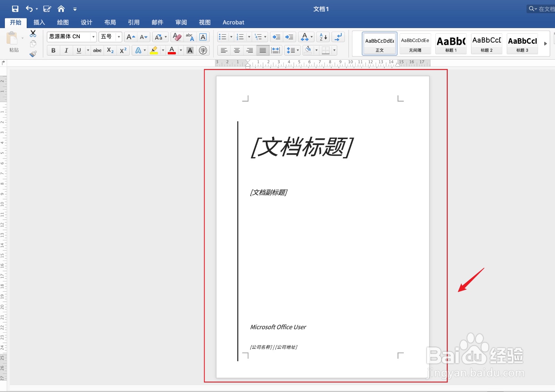Open the font size dropdown
The width and height of the screenshot is (555, 392).
119,36
